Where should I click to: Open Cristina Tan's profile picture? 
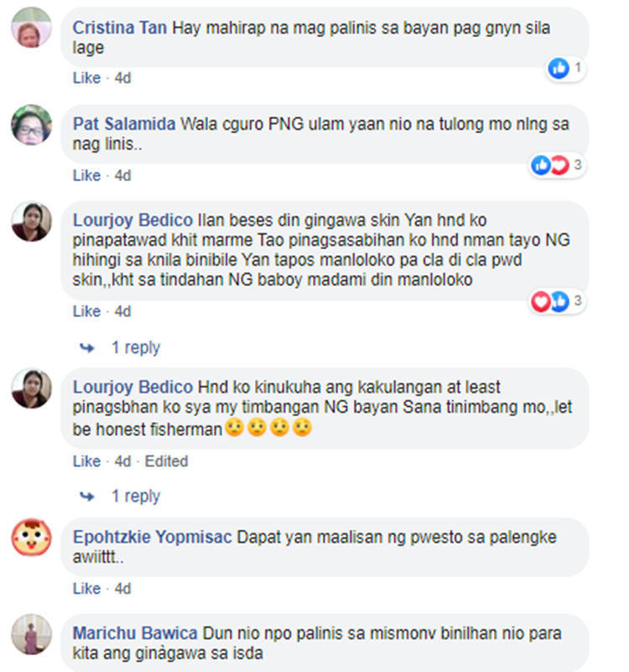[31, 28]
